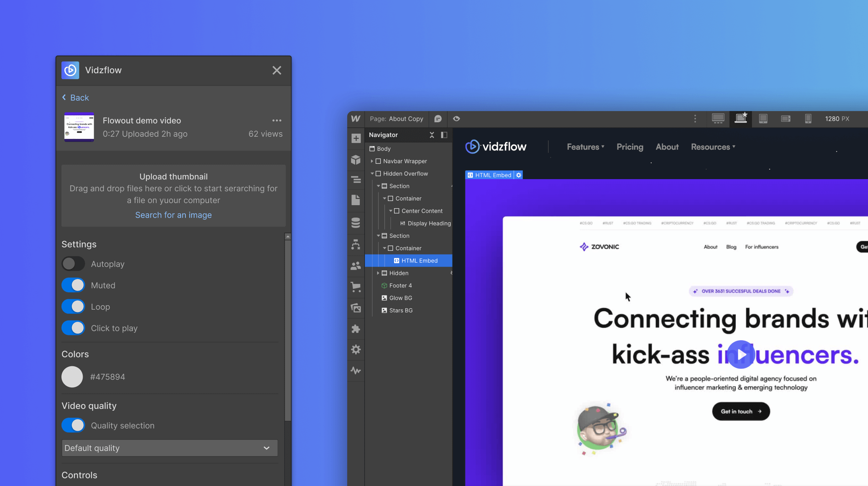
Task: Open the Add Elements panel
Action: pyautogui.click(x=356, y=139)
